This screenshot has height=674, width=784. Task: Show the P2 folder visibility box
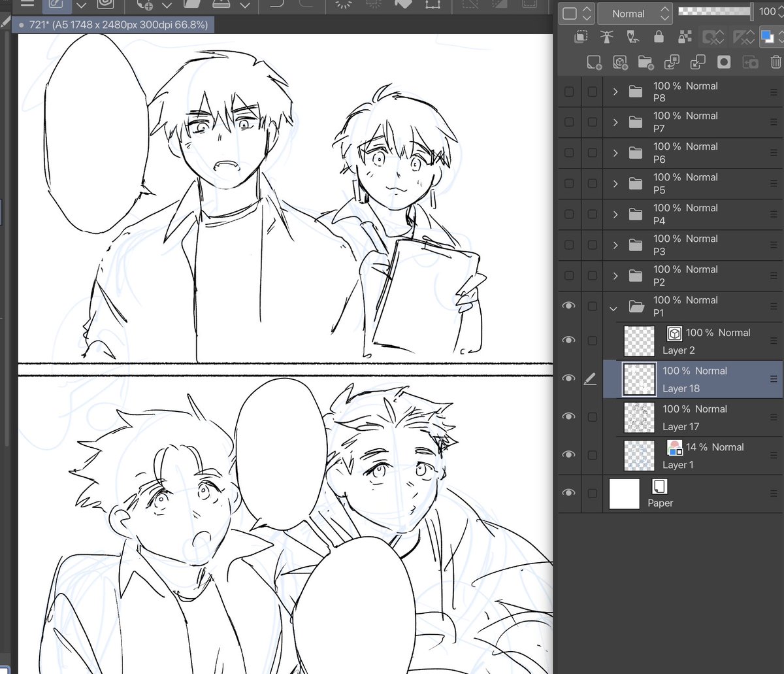(569, 275)
